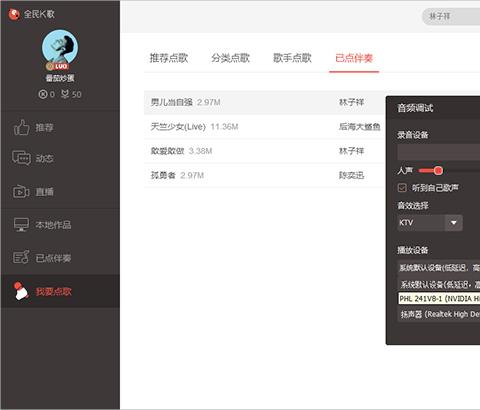Click the chat bubble 动态 icon
This screenshot has width=480, height=410.
tap(21, 158)
